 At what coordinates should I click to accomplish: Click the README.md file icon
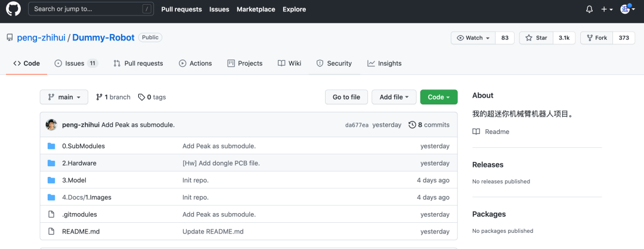(51, 231)
